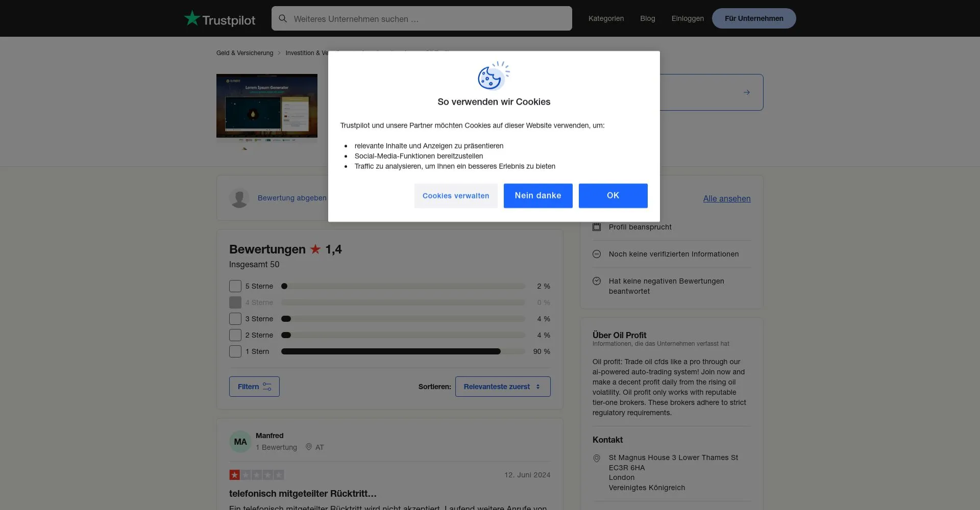Click the cookie illustration icon
Screen dimensions: 980x510
pos(494,75)
